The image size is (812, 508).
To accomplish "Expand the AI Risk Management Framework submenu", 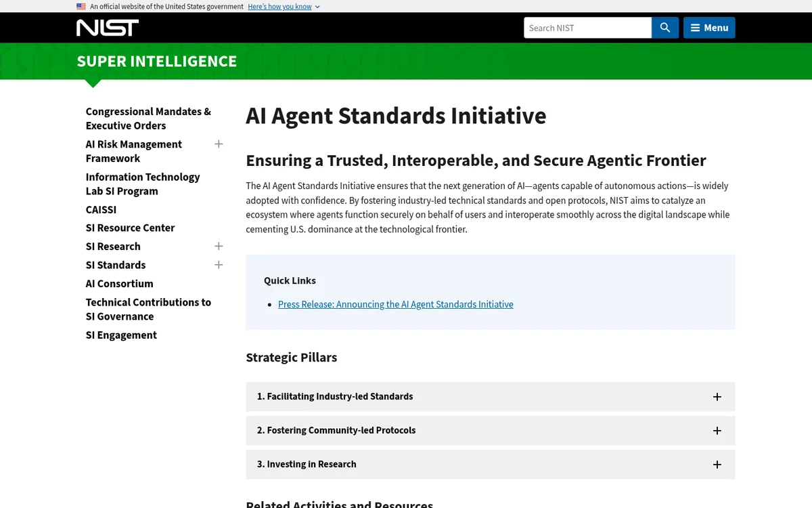I will 219,144.
